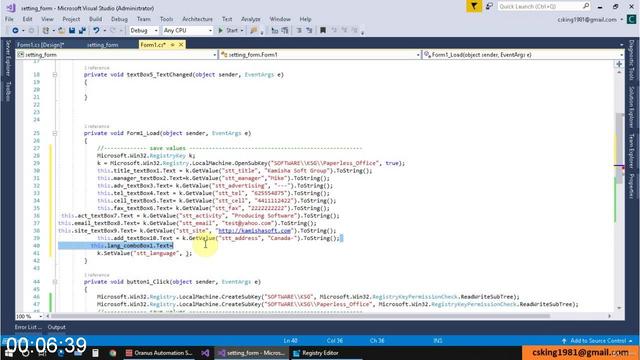Open the Properties side tab
The height and width of the screenshot is (360, 640).
(x=631, y=186)
